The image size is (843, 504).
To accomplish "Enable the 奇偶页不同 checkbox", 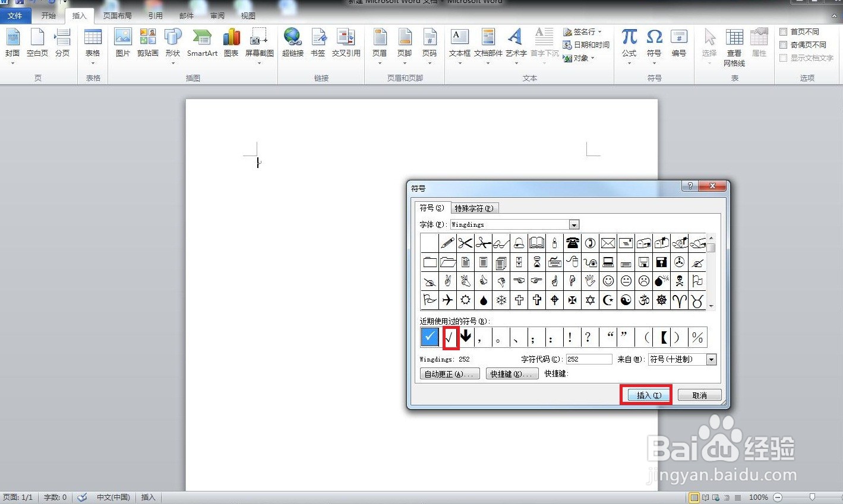I will (x=783, y=45).
